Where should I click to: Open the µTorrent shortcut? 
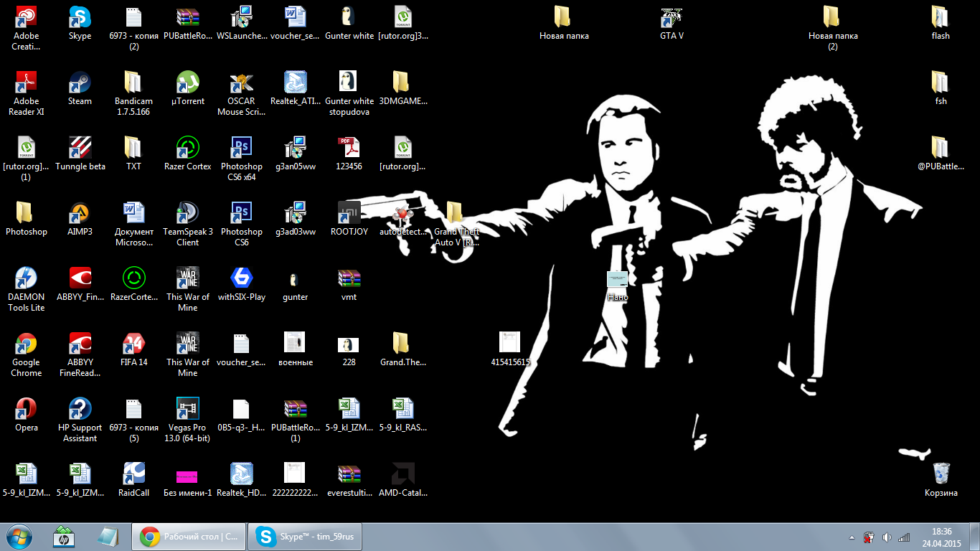pos(188,89)
